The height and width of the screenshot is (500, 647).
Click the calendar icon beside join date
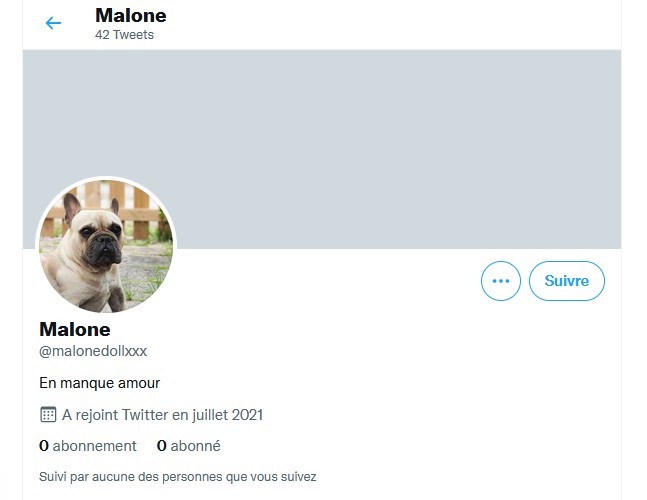(x=48, y=414)
